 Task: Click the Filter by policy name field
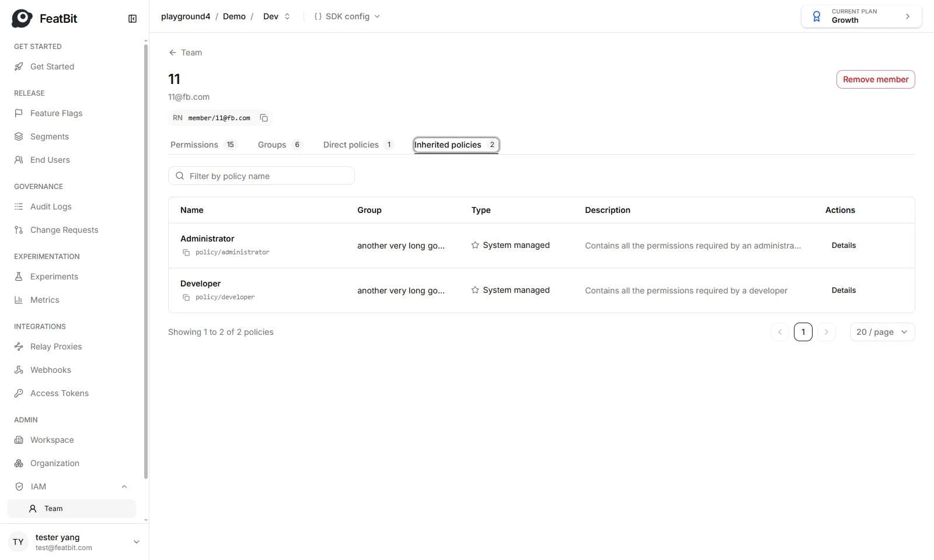point(262,176)
